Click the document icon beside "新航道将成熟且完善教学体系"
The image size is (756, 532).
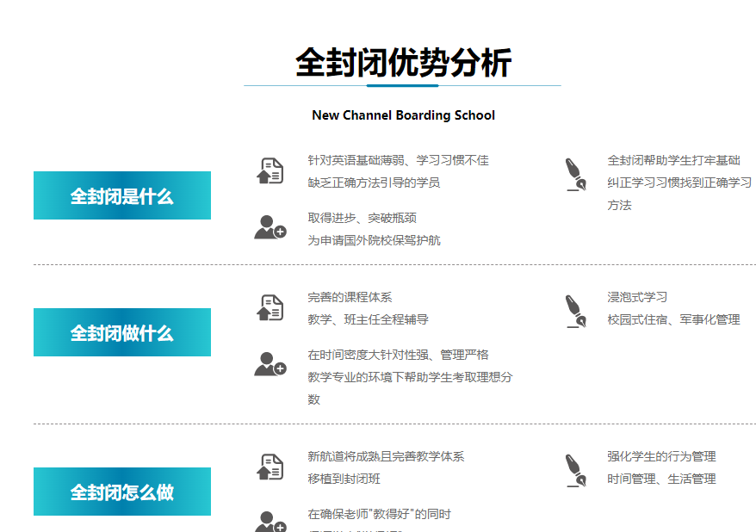pyautogui.click(x=270, y=467)
